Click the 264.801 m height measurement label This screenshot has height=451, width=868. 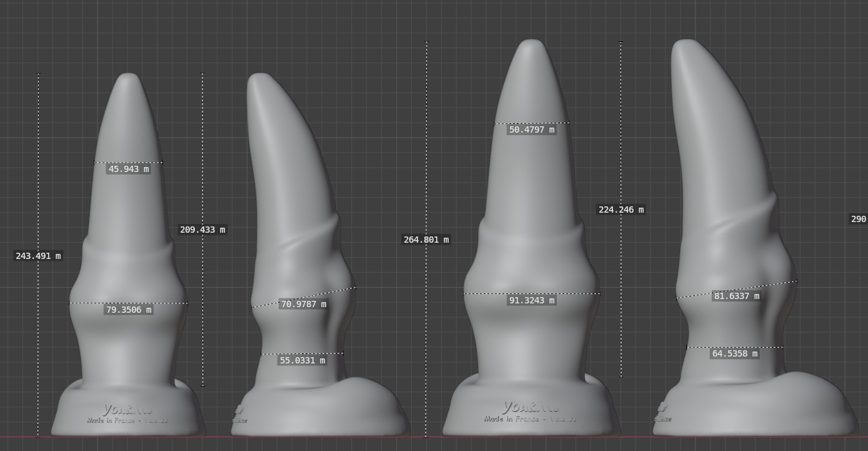(x=426, y=240)
